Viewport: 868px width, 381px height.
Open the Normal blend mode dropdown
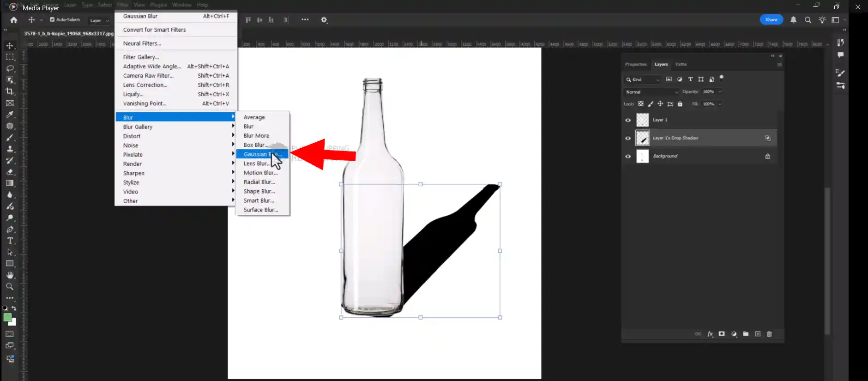coord(651,92)
